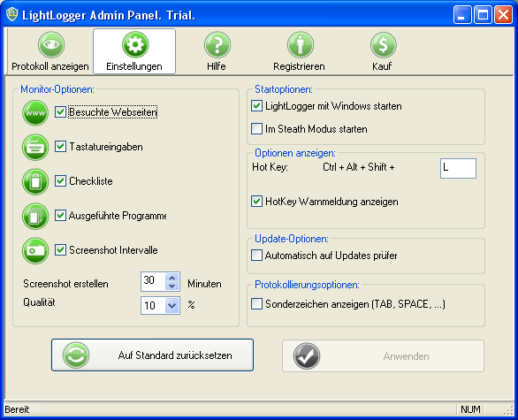Enable Automatisch auf Updates prüfen
The width and height of the screenshot is (518, 420).
pos(256,256)
